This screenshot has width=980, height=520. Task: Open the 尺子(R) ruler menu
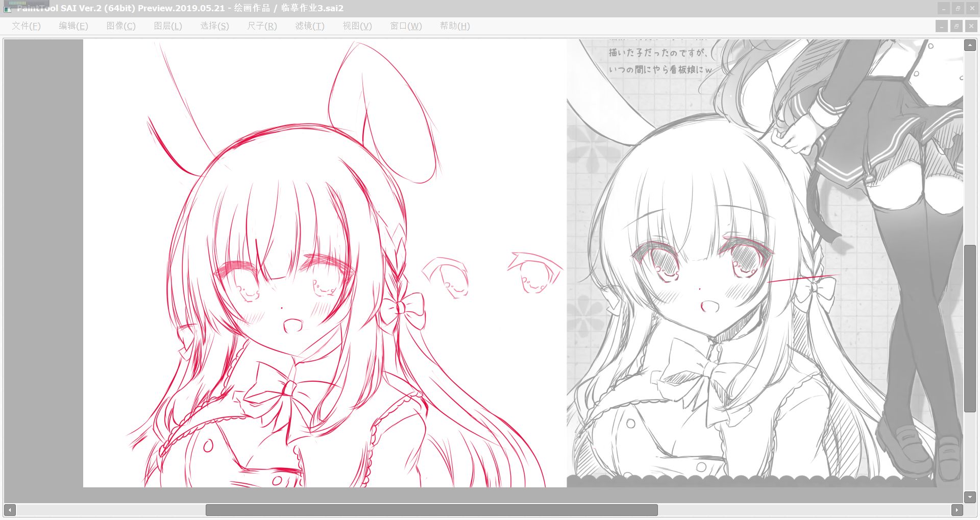pos(262,26)
